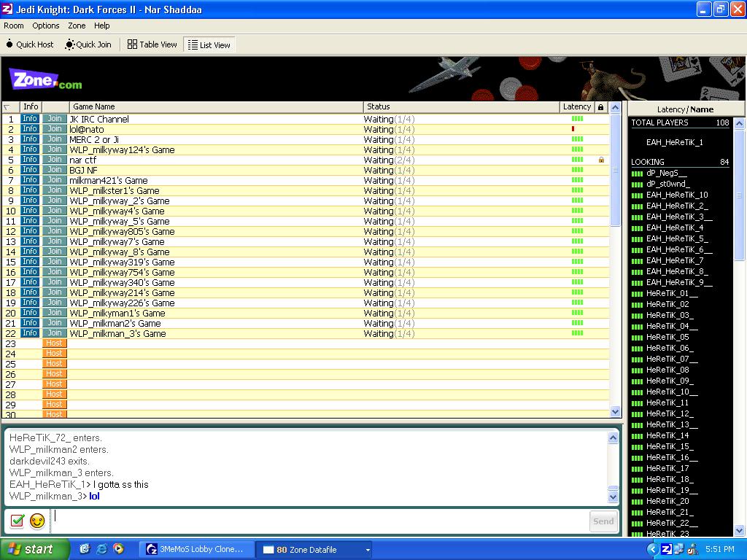Screen dimensions: 747x560
Task: Click the 5:51 PM taskbar clock
Action: pyautogui.click(x=720, y=549)
